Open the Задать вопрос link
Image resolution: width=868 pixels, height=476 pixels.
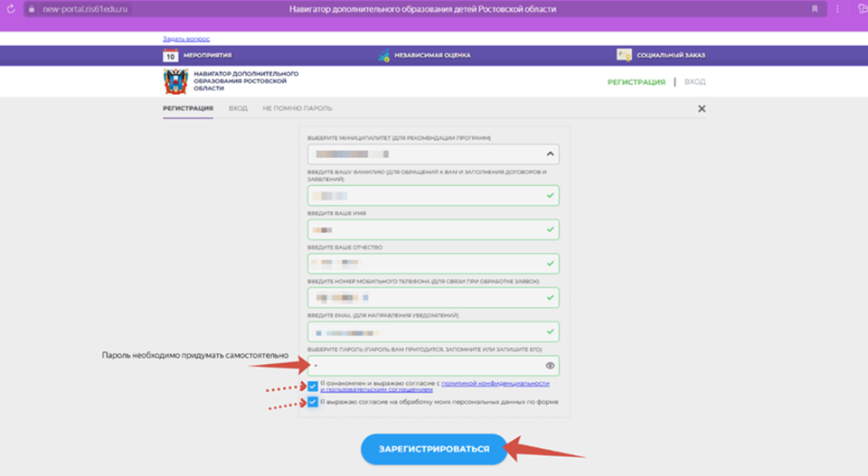pos(186,39)
